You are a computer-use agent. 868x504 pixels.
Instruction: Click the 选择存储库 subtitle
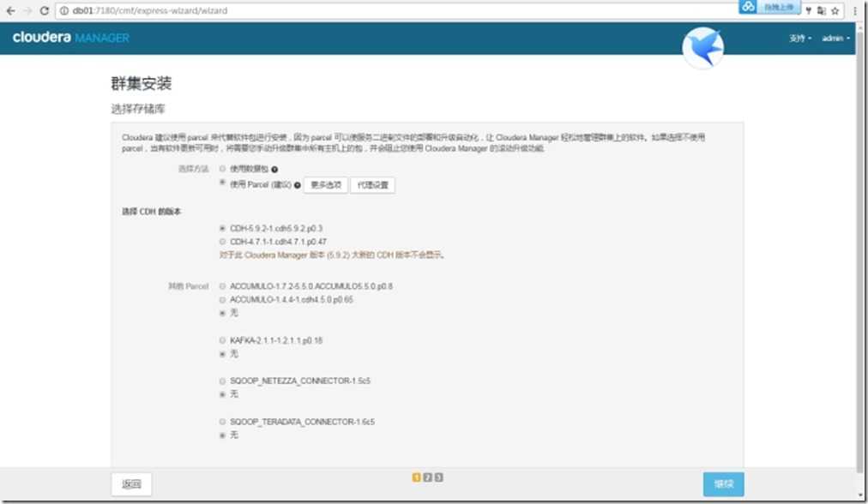(x=138, y=109)
